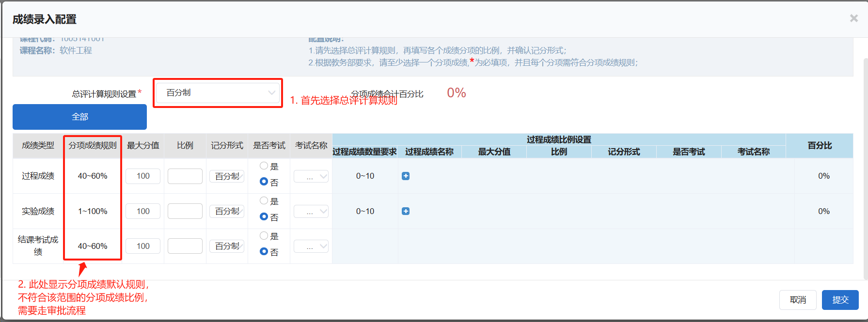Open 考试名称 dropdown for 实验成绩
This screenshot has width=868, height=322.
(311, 212)
